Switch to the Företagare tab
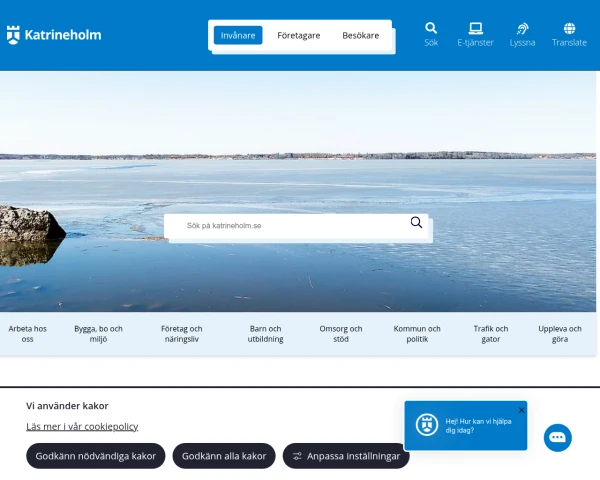 pos(298,35)
